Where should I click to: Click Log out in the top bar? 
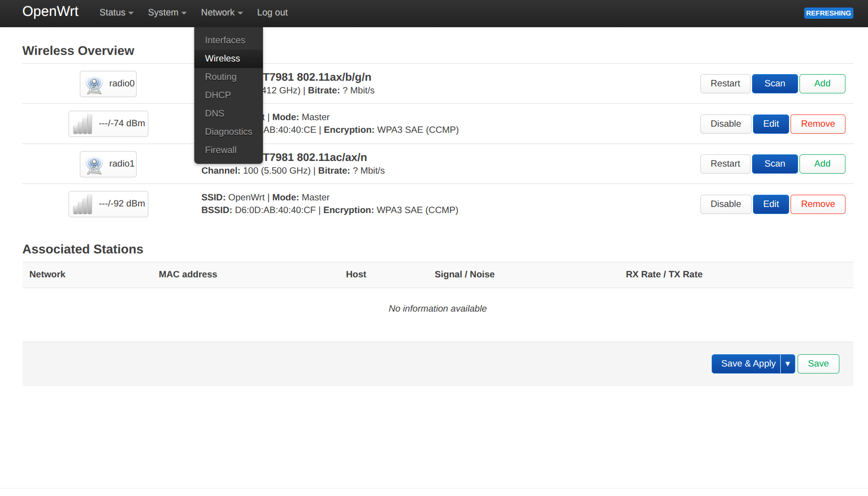272,13
